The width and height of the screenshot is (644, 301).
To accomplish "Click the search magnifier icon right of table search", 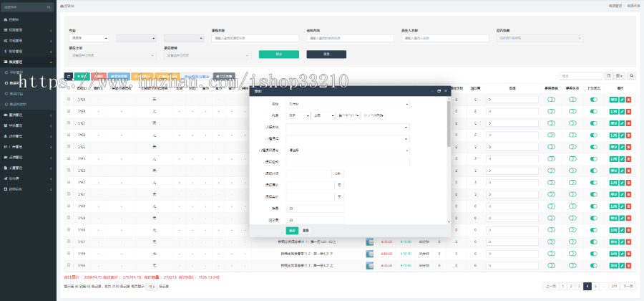I will (632, 75).
